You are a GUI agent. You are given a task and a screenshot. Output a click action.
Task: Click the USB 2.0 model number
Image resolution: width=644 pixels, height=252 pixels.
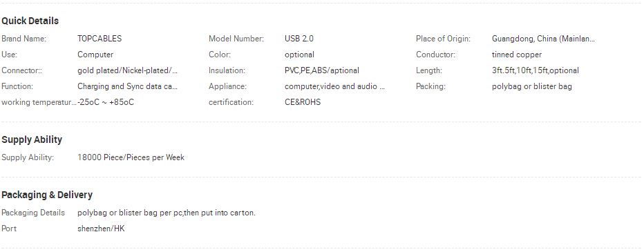click(299, 39)
